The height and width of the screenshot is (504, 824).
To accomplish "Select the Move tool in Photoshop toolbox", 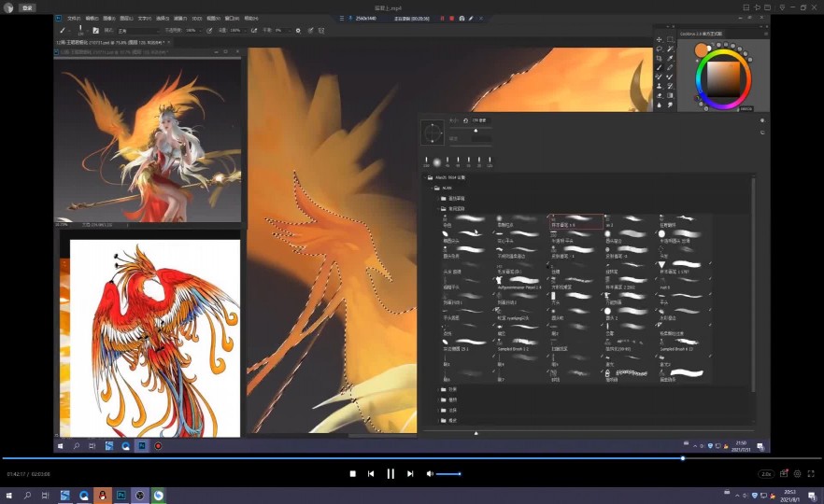I will [x=659, y=39].
